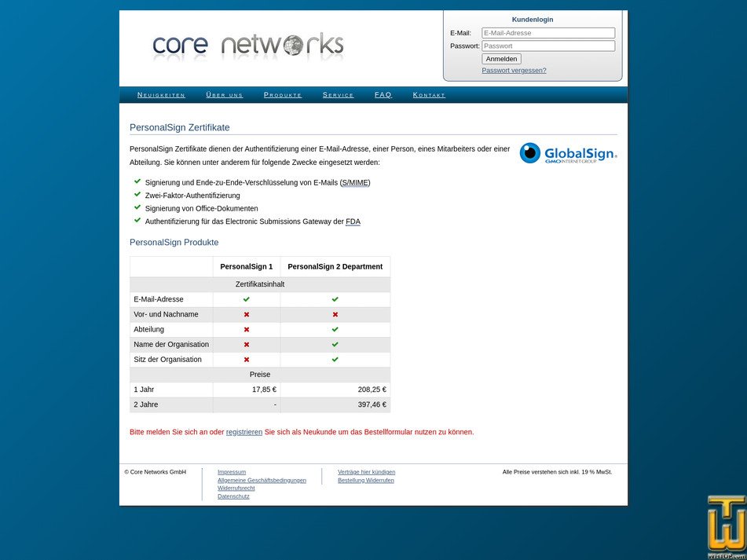Image resolution: width=747 pixels, height=560 pixels.
Task: Click the E-Mail-Adresse row label in table
Action: point(159,299)
